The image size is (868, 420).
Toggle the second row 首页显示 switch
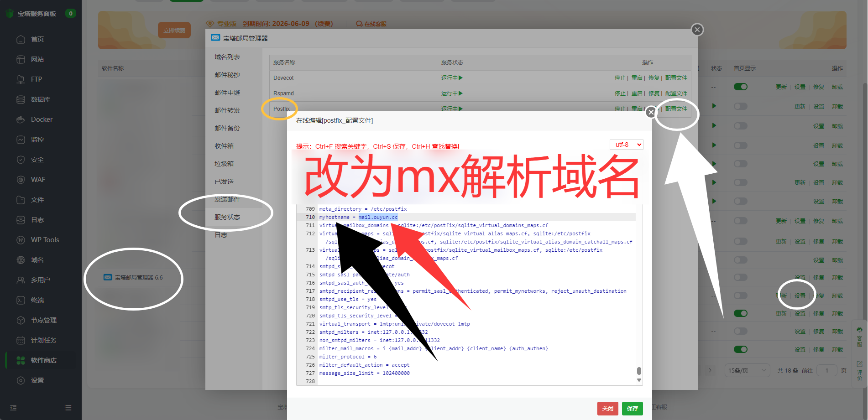pyautogui.click(x=740, y=106)
